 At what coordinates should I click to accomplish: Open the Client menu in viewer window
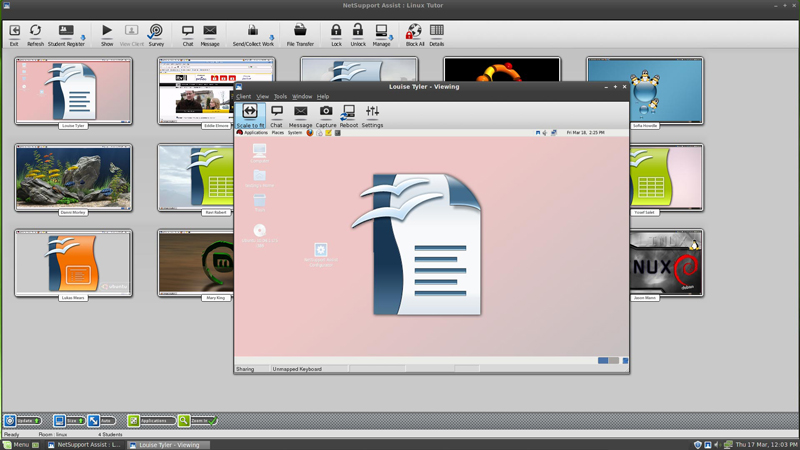tap(244, 97)
